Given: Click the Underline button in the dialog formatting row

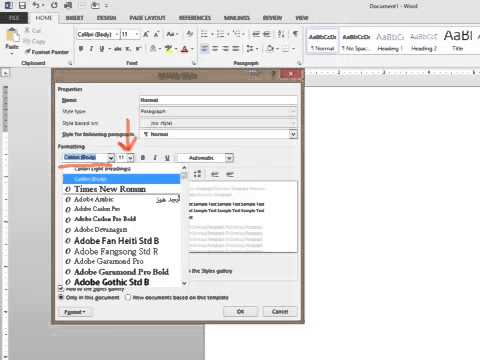Looking at the screenshot, I should click(167, 158).
